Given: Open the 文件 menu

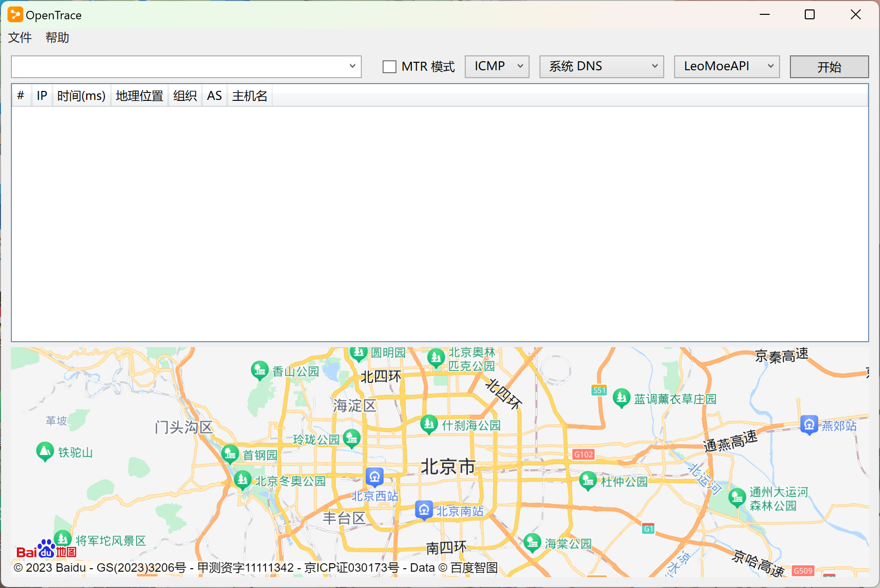Looking at the screenshot, I should (x=19, y=38).
